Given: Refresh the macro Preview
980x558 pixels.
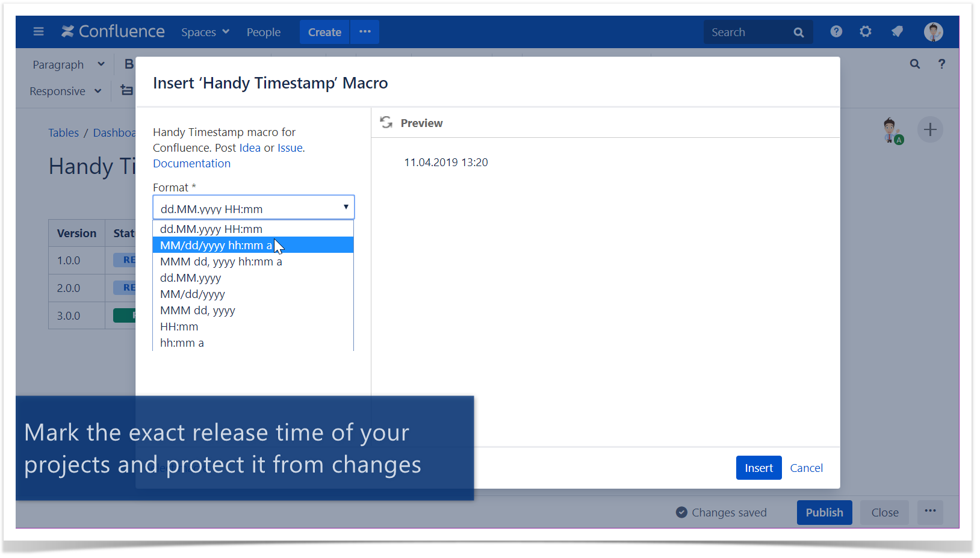Looking at the screenshot, I should pos(386,122).
